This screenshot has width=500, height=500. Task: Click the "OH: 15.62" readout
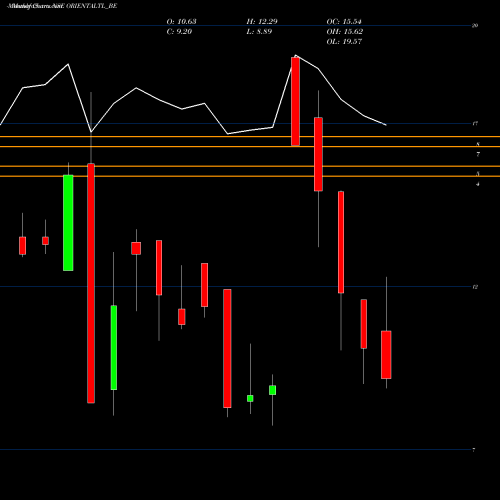pos(345,31)
